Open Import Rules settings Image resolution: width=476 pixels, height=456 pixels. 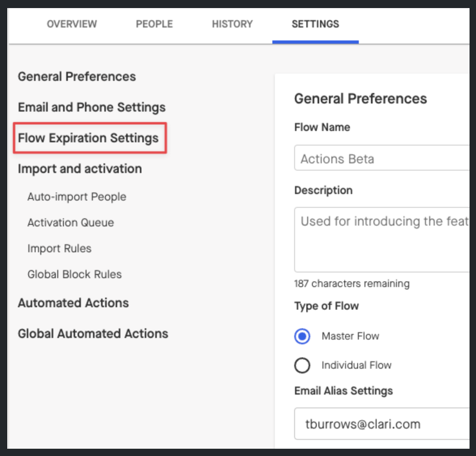[x=59, y=249]
